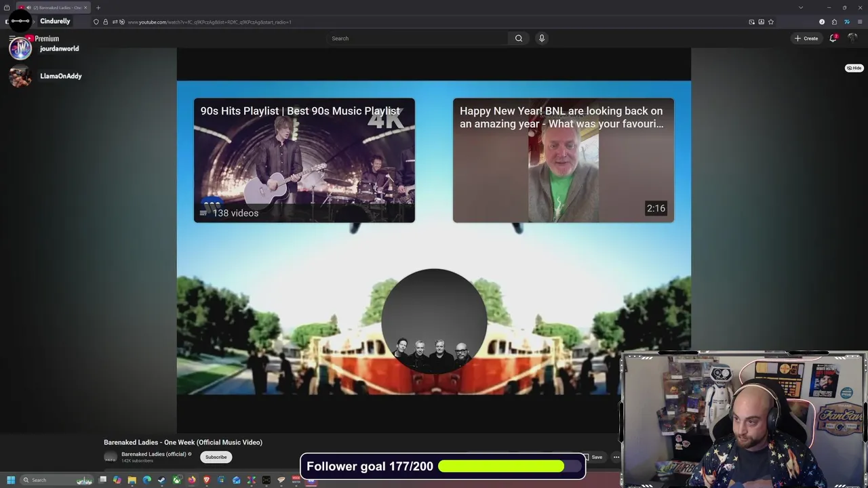Viewport: 868px width, 488px height.
Task: Bookmark this page with the star icon
Action: coord(771,22)
